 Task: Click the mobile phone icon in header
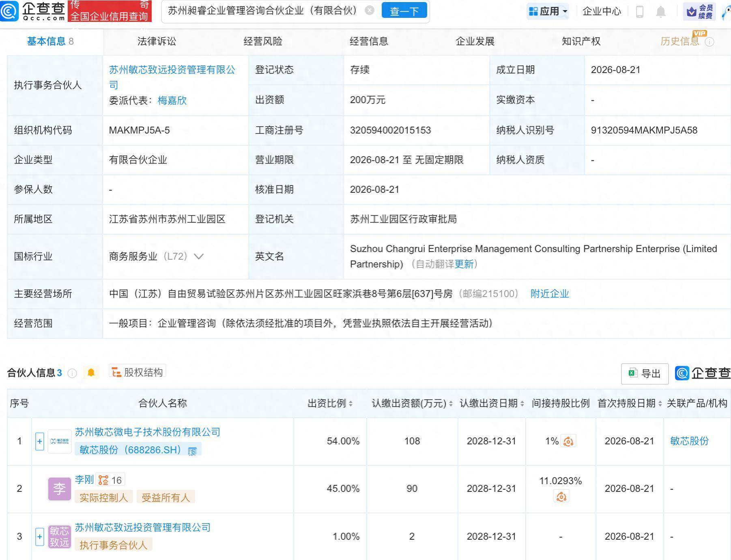click(x=640, y=11)
